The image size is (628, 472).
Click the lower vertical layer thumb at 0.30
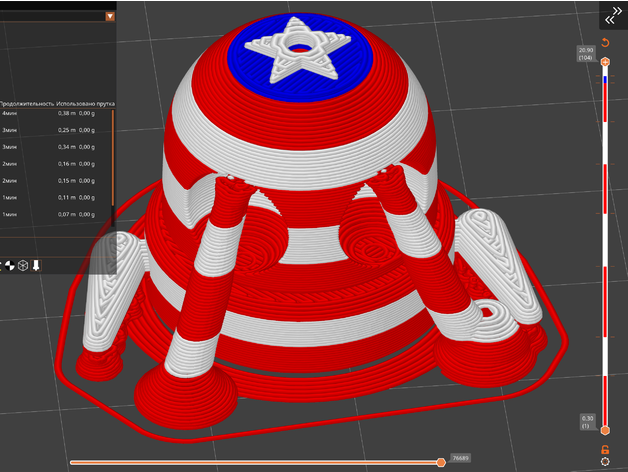[x=605, y=430]
